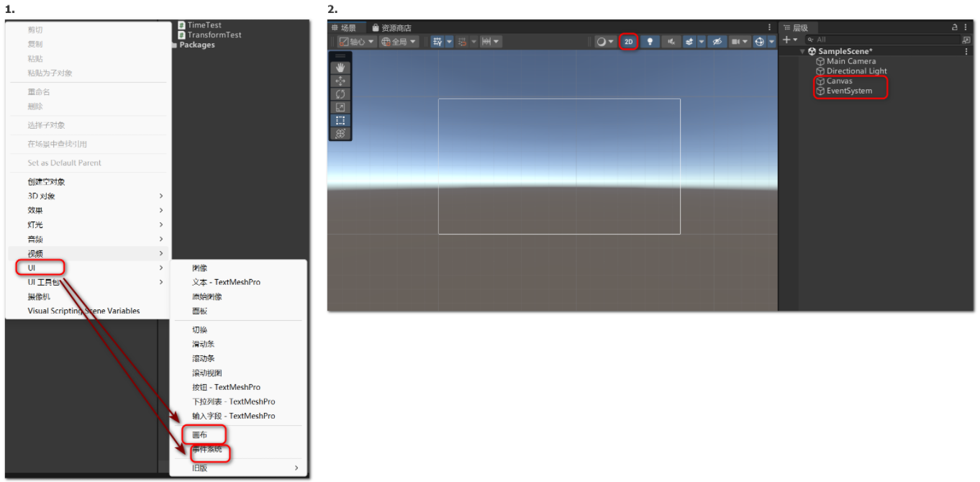Open gizmos dropdown arrow
This screenshot has height=482, width=980.
[x=771, y=42]
